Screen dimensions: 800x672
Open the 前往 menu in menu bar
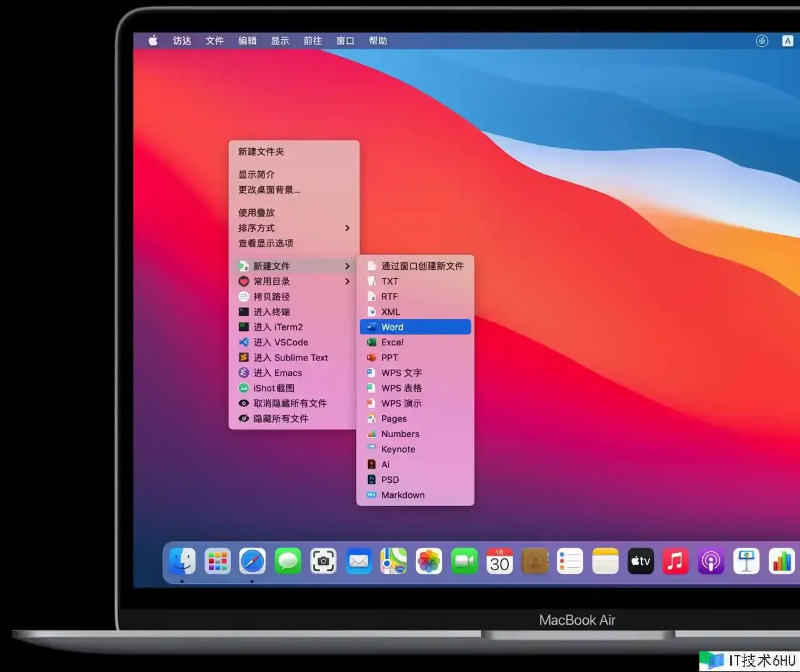coord(312,41)
